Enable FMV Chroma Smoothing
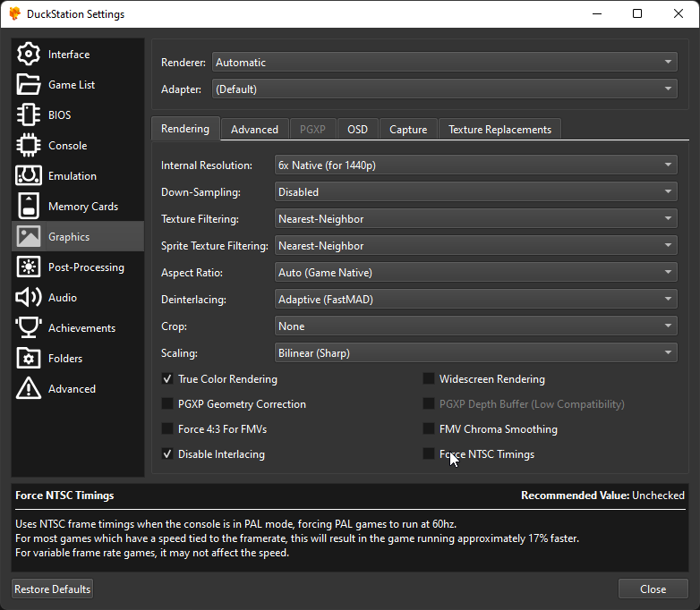 429,428
